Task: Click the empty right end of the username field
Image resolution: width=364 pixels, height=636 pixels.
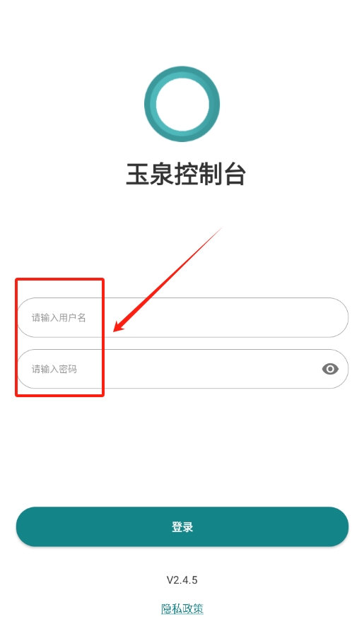Action: click(308, 317)
